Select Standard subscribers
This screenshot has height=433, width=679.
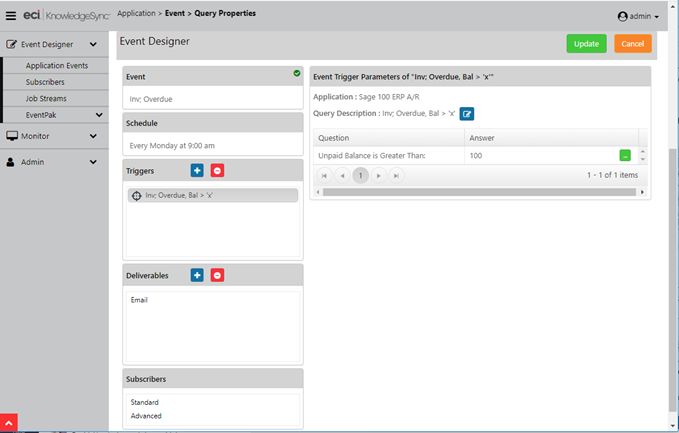[145, 402]
